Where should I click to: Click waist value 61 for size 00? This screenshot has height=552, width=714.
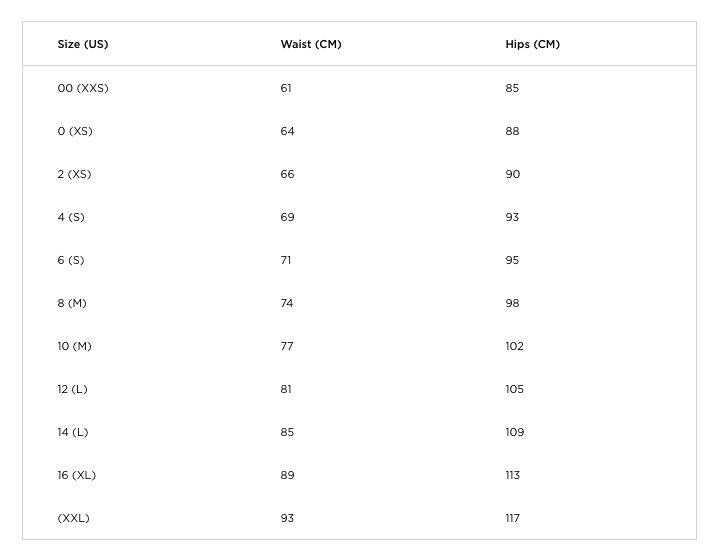pyautogui.click(x=286, y=88)
